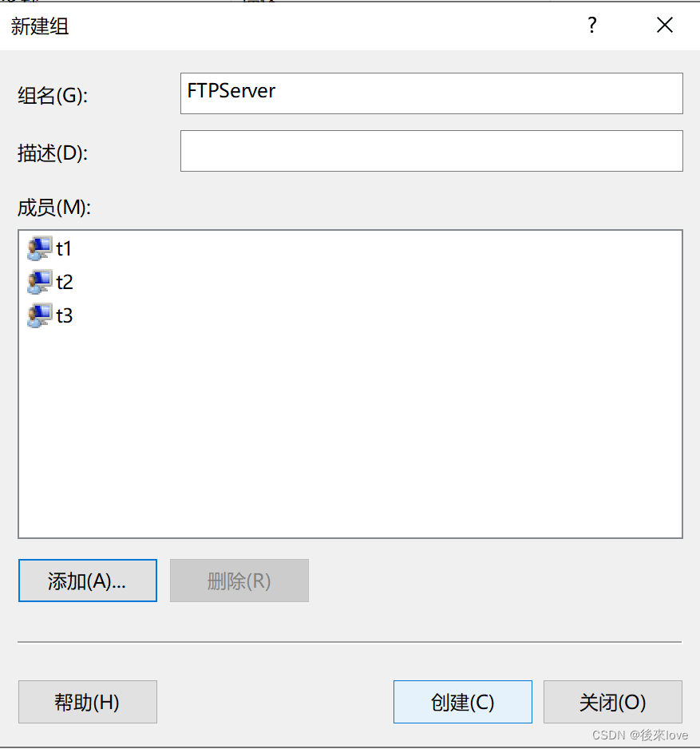Screen dimensions: 700x749
Task: Click the 新建组 dialog title bar
Action: click(319, 25)
